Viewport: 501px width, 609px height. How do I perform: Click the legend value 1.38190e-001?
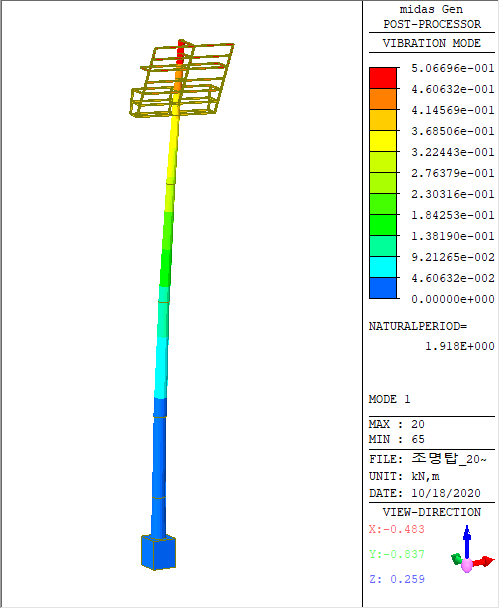pyautogui.click(x=453, y=236)
